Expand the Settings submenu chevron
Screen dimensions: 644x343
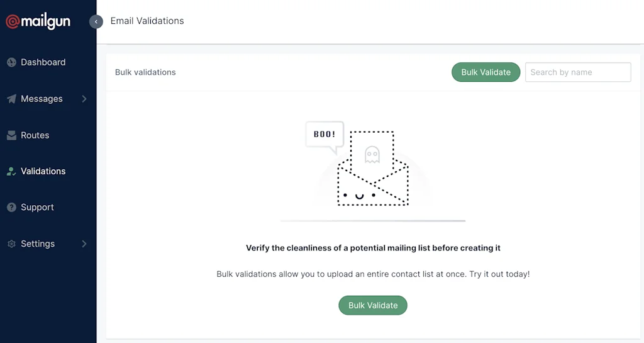coord(84,244)
